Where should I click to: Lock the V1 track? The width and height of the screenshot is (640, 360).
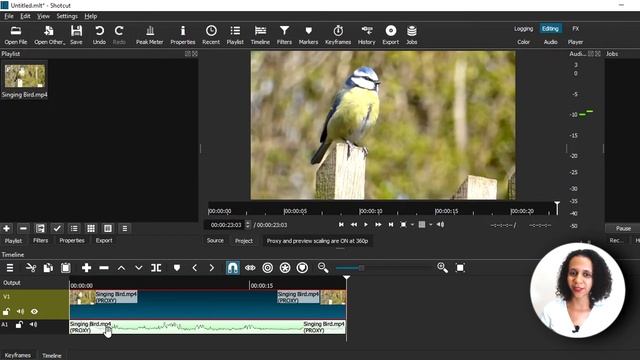point(6,311)
